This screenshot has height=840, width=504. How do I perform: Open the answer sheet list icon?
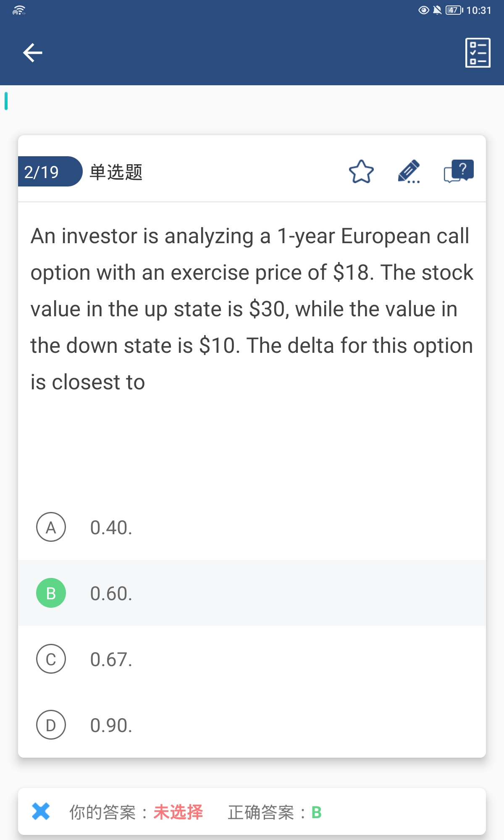478,52
